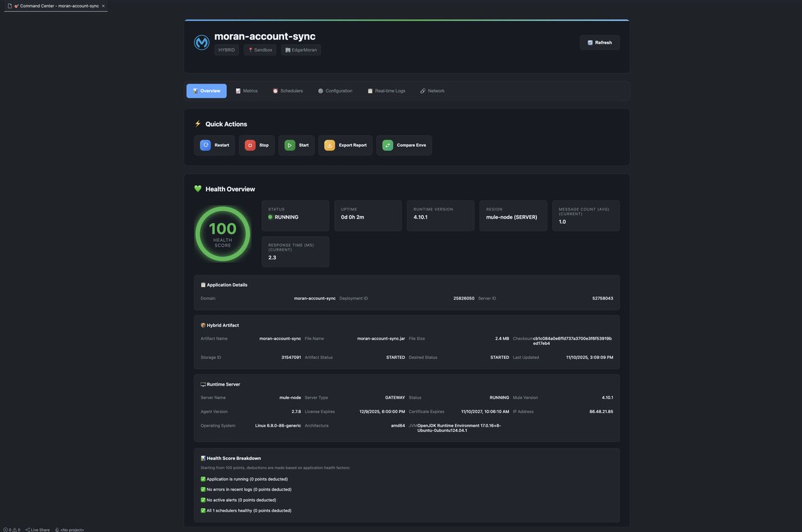This screenshot has width=802, height=532.
Task: Click the Schedulers alarm clock icon
Action: [275, 91]
